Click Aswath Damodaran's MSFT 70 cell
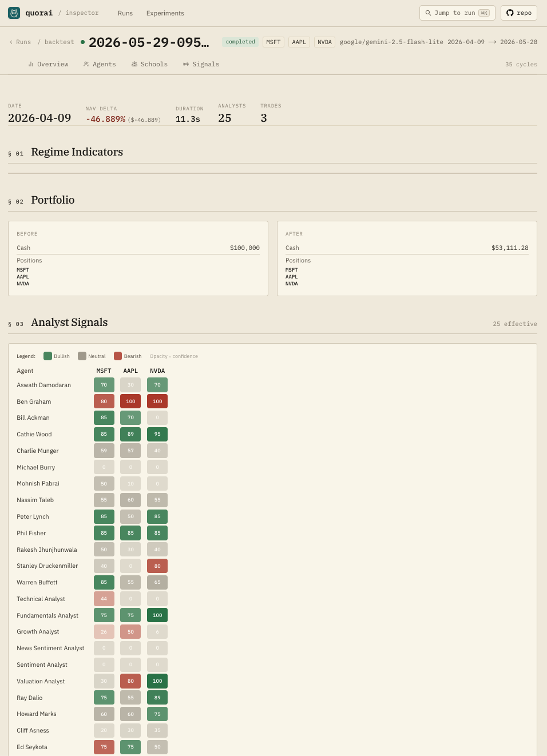The height and width of the screenshot is (756, 547). 104,385
